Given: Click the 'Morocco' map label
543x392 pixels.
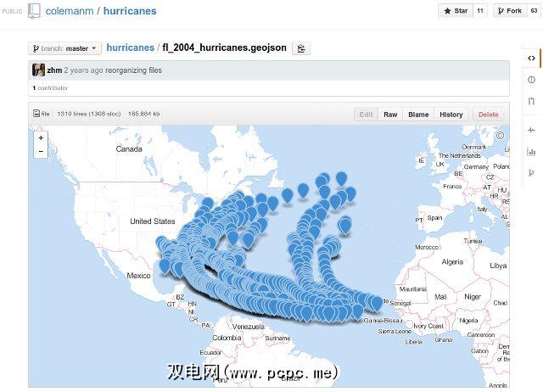Looking at the screenshot, I should [427, 247].
